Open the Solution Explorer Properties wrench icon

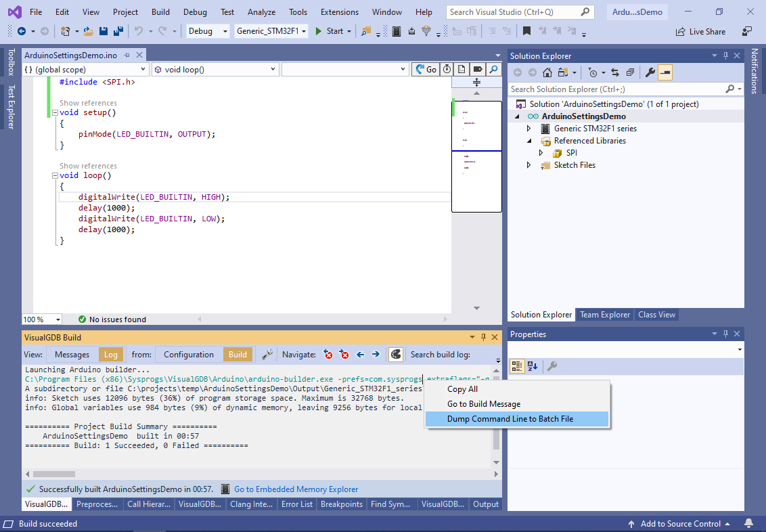pos(650,73)
